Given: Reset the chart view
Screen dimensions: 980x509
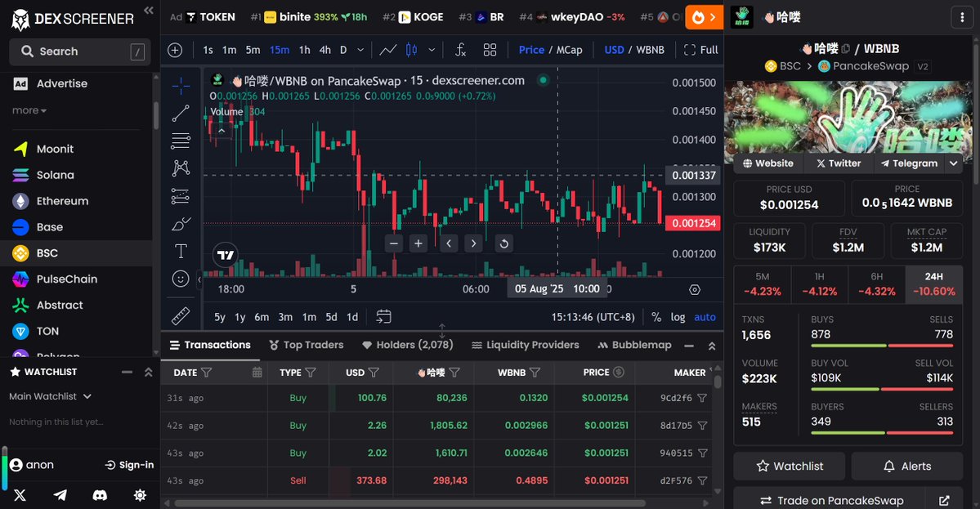Looking at the screenshot, I should click(x=503, y=243).
